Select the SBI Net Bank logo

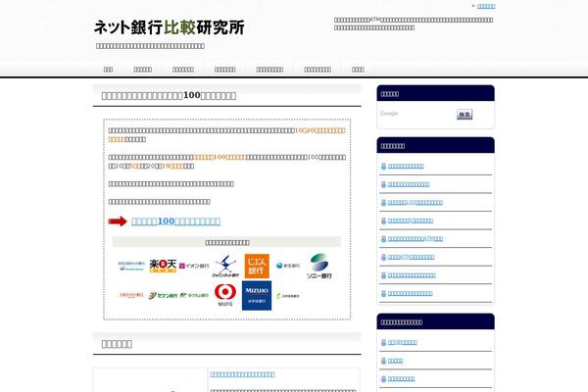point(131,266)
